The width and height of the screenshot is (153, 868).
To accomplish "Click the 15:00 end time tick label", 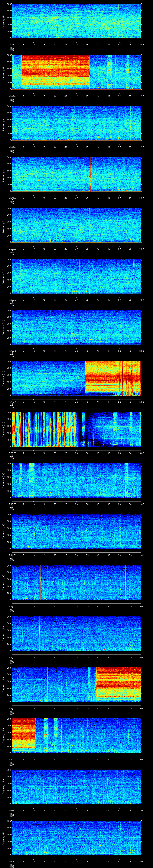I will pyautogui.click(x=141, y=708).
